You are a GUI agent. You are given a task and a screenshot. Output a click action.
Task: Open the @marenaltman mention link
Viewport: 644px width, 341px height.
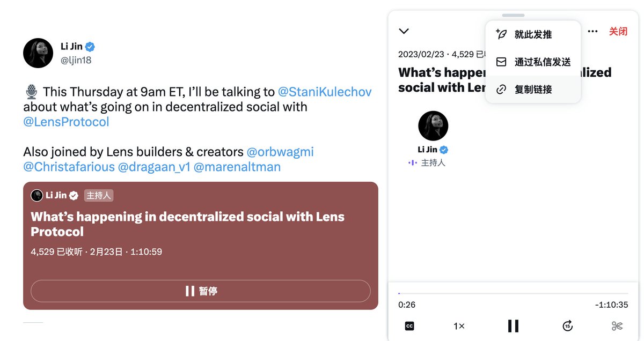pos(237,167)
